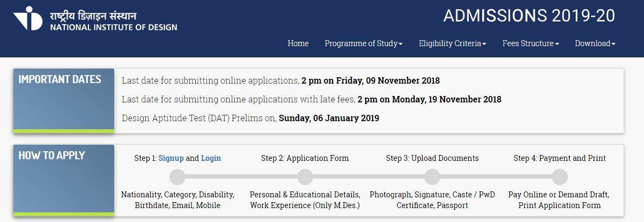Click the Step 3: Upload Documents label
The image size is (644, 222).
(432, 158)
